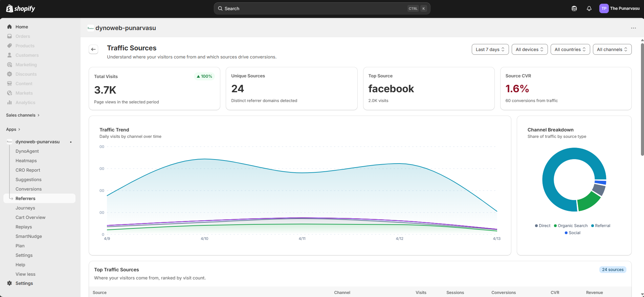Image resolution: width=644 pixels, height=297 pixels.
Task: Click the Shopify logo icon
Action: pyautogui.click(x=9, y=8)
